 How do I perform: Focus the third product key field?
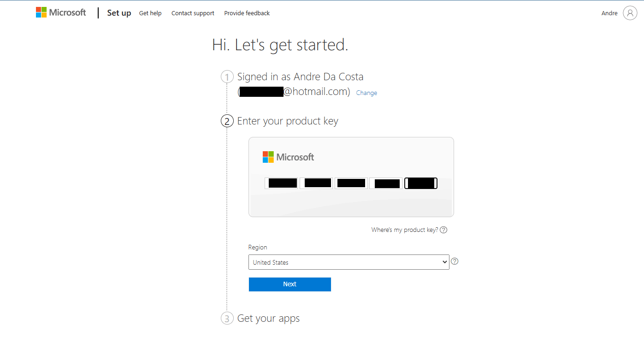point(351,183)
